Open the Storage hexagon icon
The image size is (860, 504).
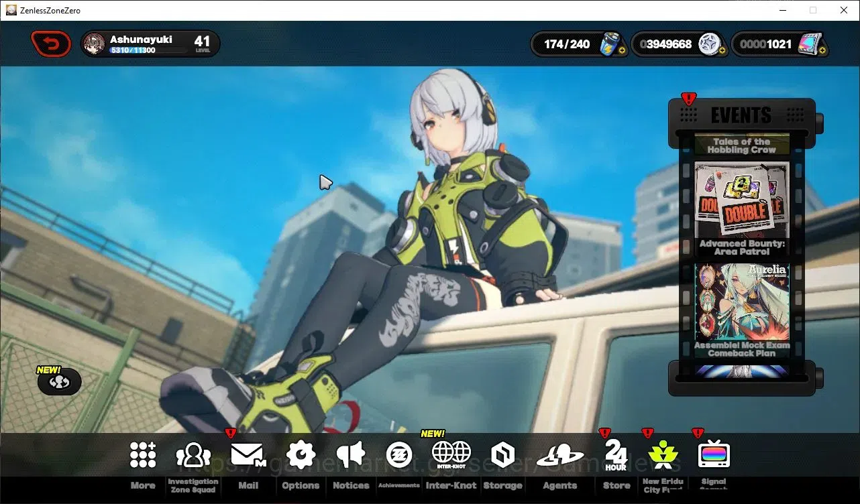(502, 455)
